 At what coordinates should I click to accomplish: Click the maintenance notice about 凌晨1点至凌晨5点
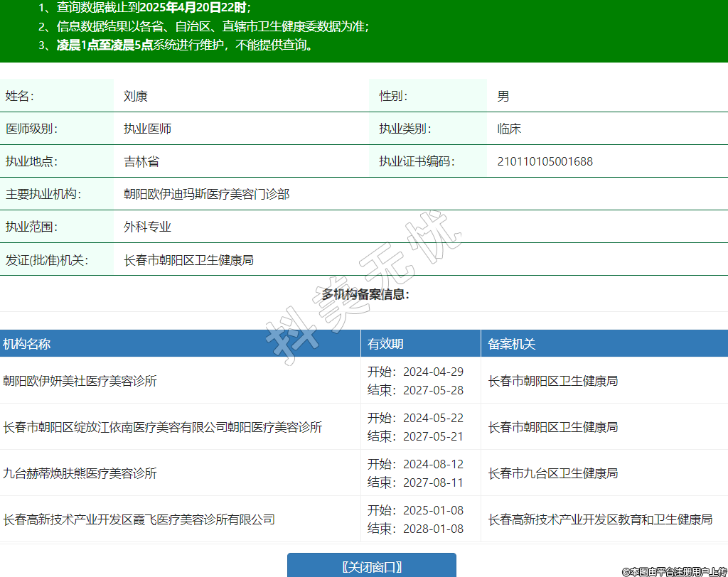pos(185,45)
